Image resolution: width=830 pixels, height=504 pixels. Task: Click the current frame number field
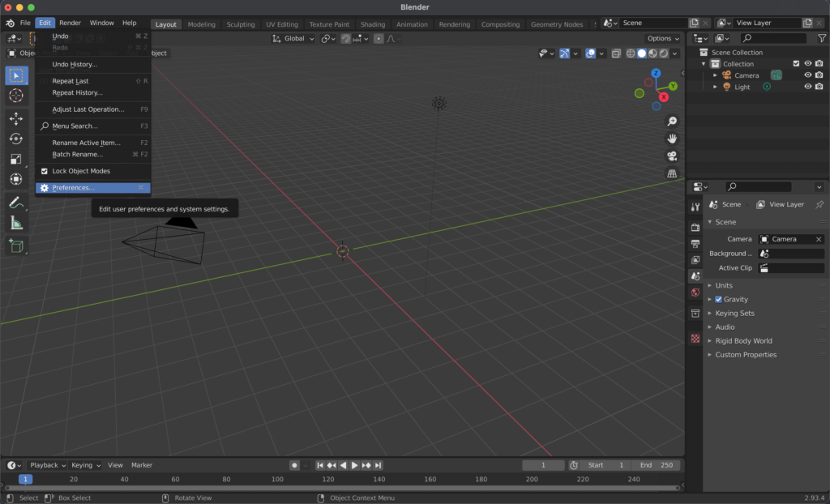[543, 465]
